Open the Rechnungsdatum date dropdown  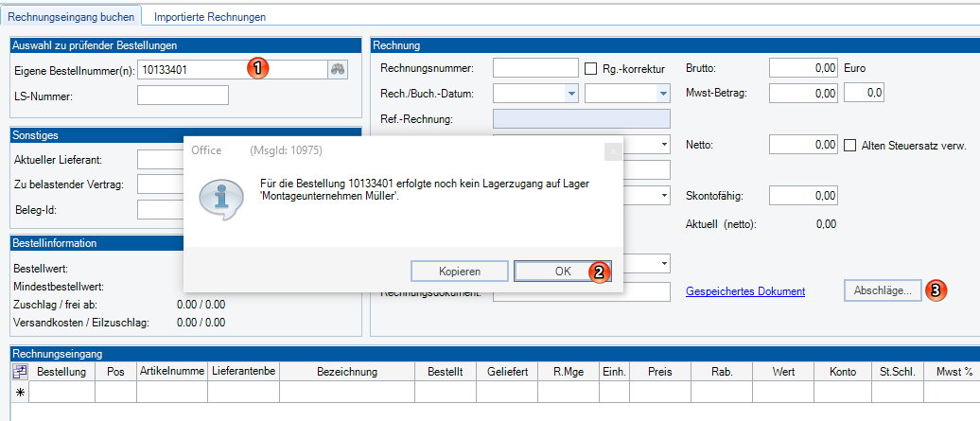(x=570, y=94)
